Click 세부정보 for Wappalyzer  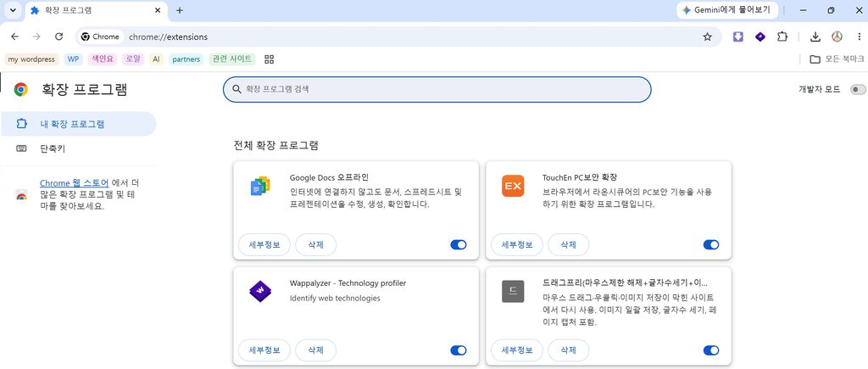[264, 350]
